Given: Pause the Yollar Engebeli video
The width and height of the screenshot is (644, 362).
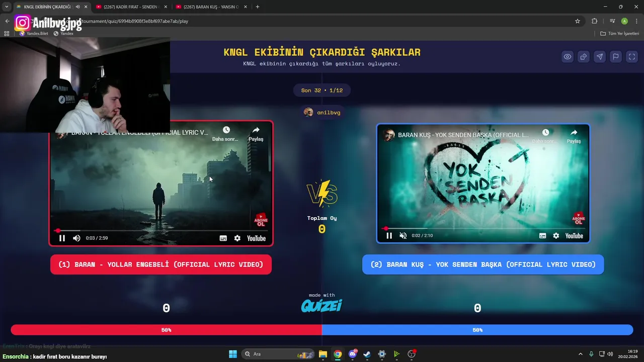Looking at the screenshot, I should tap(62, 238).
